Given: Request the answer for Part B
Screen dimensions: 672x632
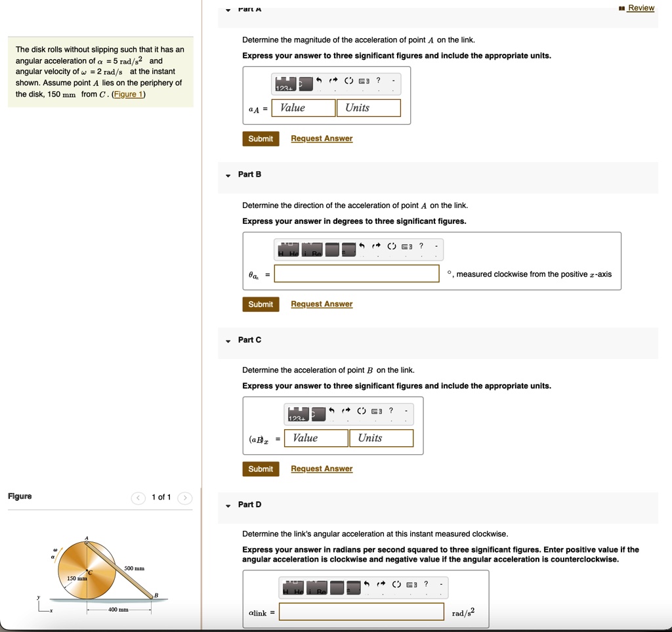Looking at the screenshot, I should pyautogui.click(x=322, y=304).
